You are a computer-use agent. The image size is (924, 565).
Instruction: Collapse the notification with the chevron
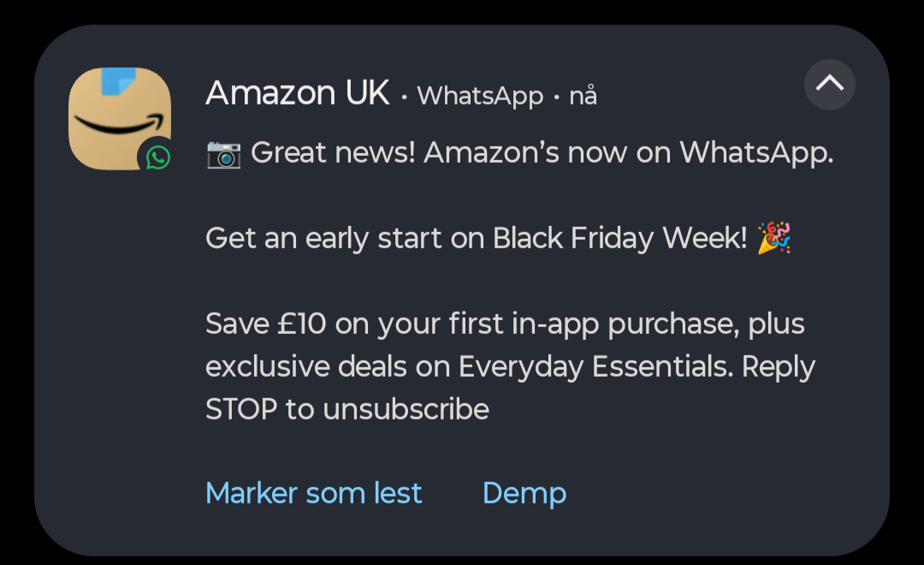829,84
